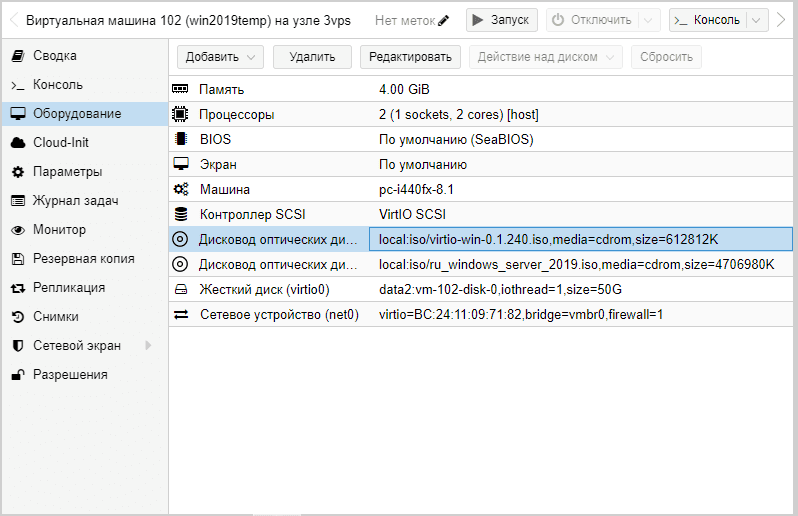Screen dimensions: 798x516
Task: Click the Снимки history icon
Action: point(18,317)
